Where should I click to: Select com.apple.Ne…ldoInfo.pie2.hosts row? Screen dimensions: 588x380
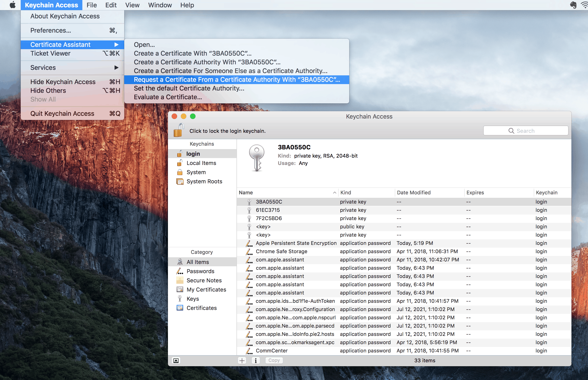[x=404, y=334]
